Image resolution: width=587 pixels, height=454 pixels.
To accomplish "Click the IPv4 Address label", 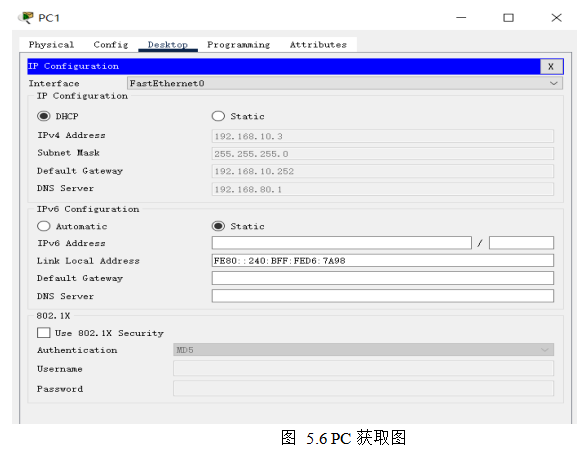I will [x=71, y=135].
